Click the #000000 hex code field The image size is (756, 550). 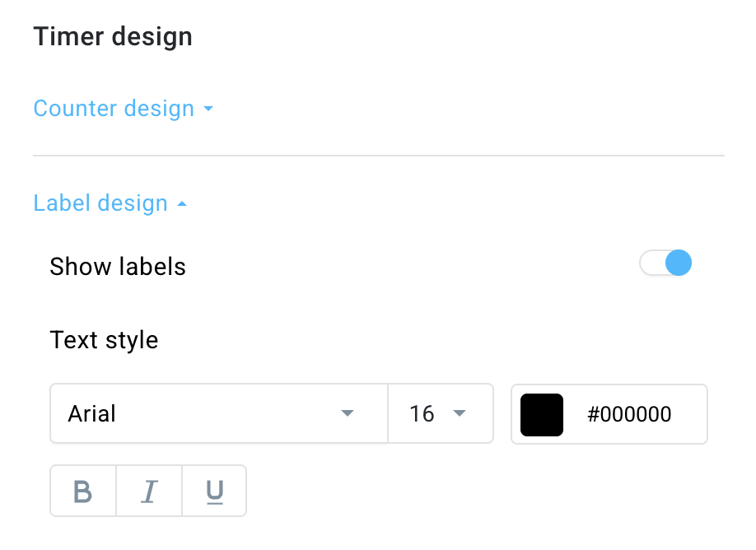tap(631, 414)
